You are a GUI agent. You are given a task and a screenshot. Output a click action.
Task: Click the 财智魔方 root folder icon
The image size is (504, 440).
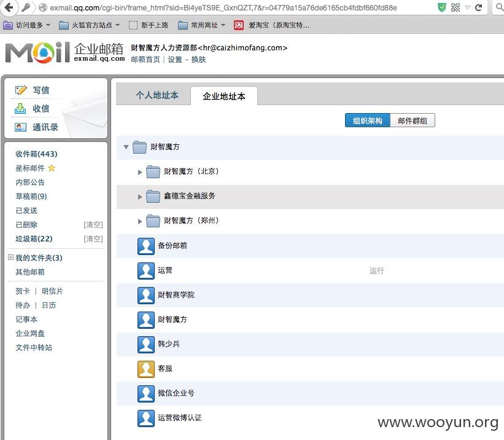coord(139,147)
